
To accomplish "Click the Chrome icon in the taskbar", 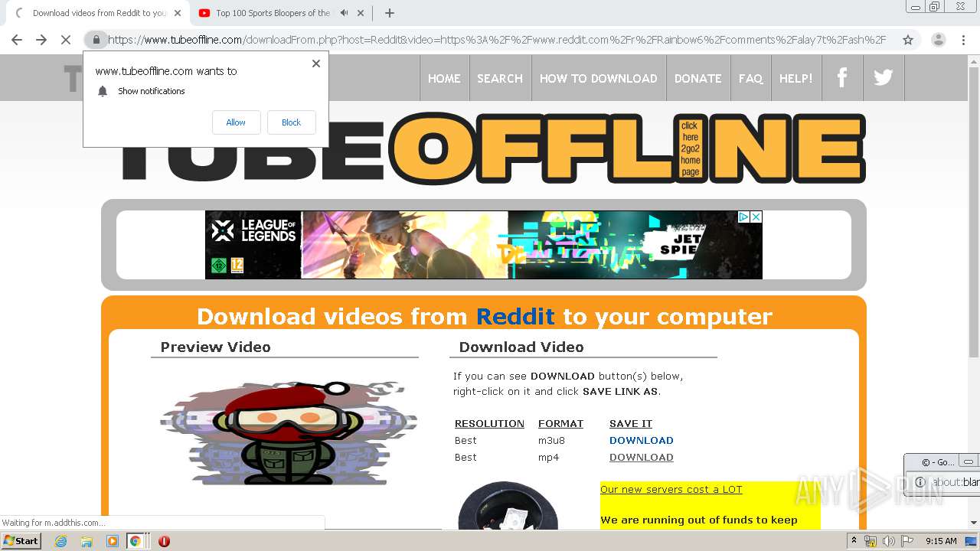I will click(135, 541).
